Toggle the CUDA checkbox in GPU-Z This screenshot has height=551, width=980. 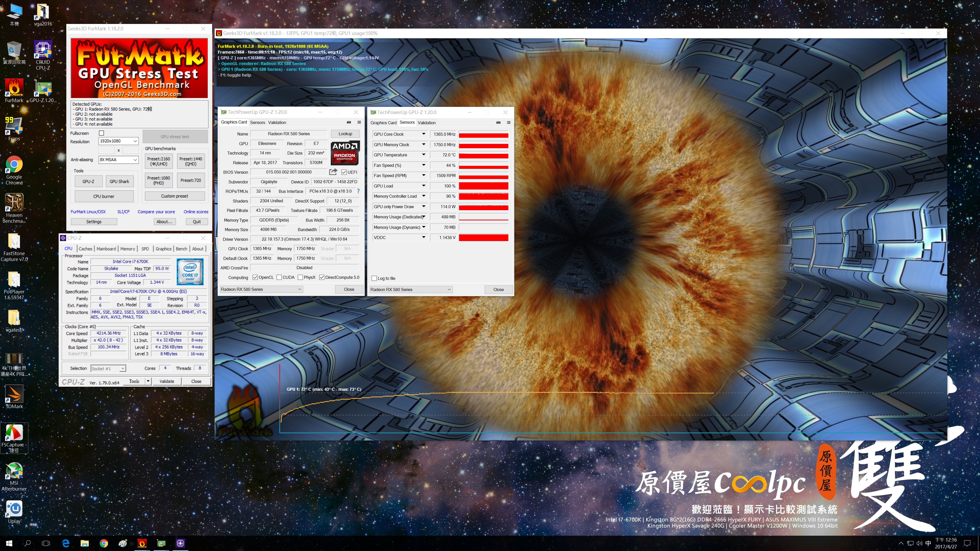[279, 277]
